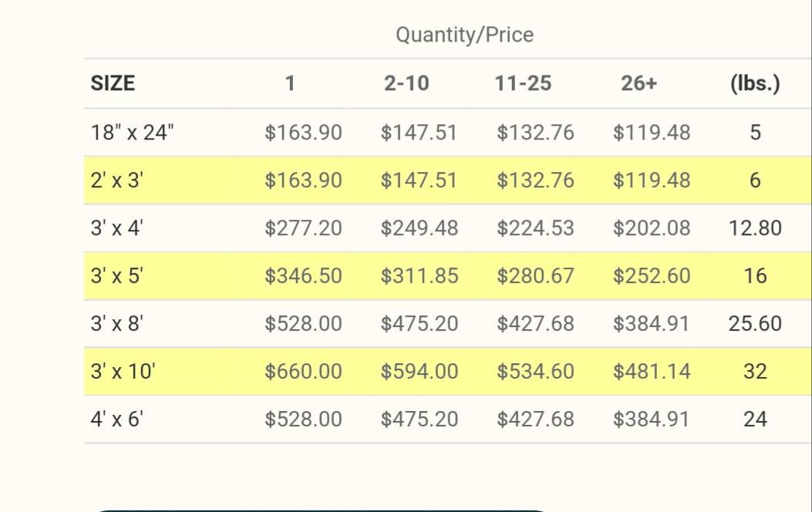Screen dimensions: 812x512
Task: Choose the 3' x 4' size label
Action: coord(117,228)
